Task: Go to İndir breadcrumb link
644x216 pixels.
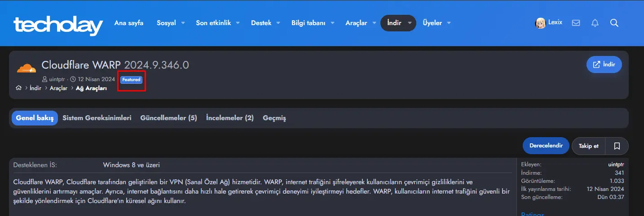Action: click(35, 88)
